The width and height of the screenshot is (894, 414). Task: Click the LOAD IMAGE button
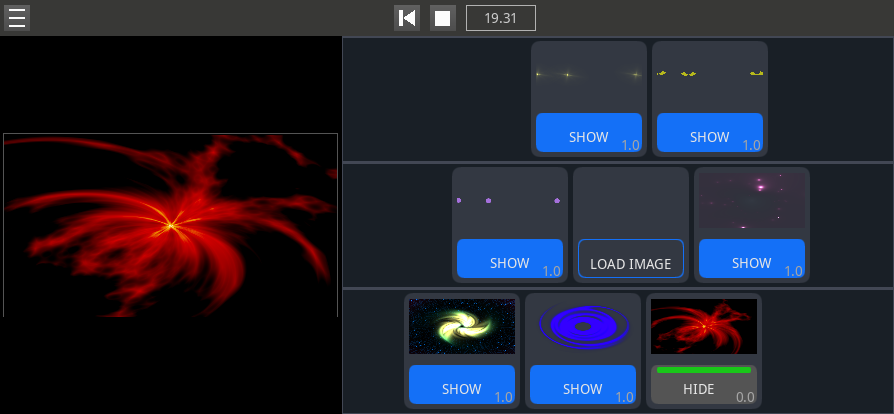click(631, 258)
